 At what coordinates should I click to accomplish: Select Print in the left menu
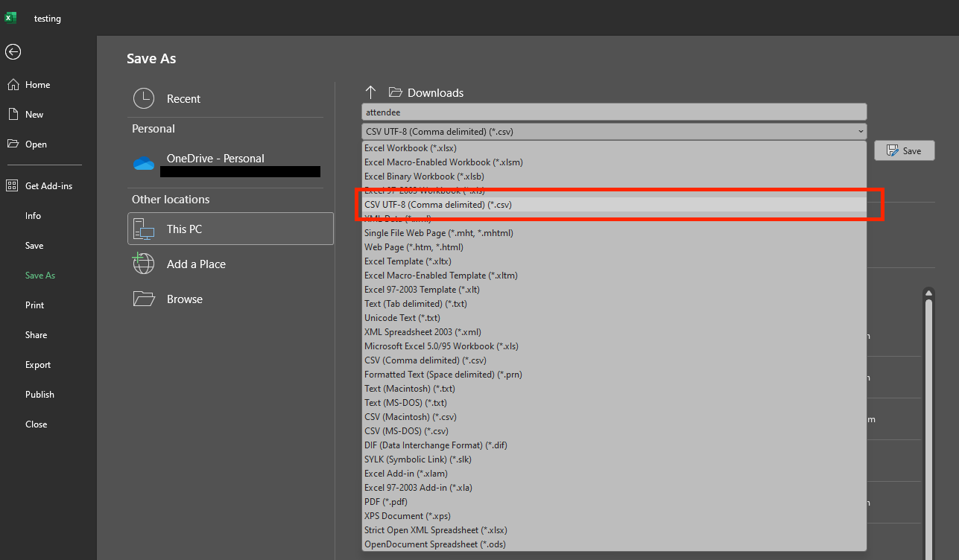(x=34, y=305)
